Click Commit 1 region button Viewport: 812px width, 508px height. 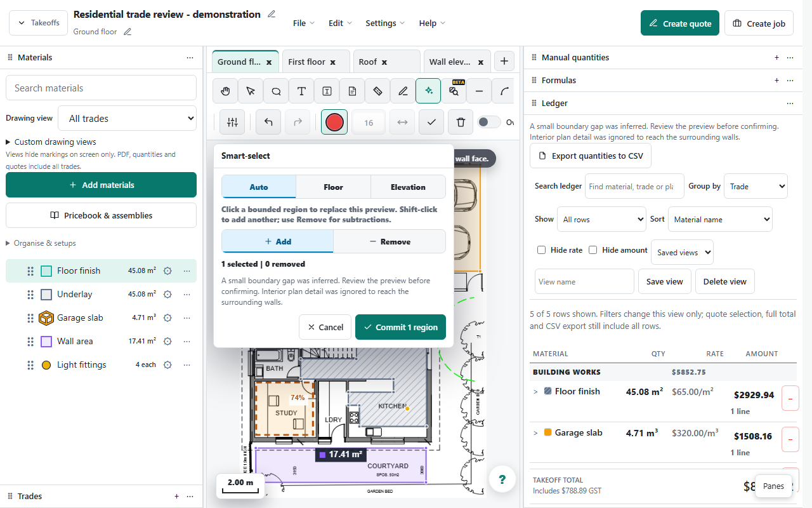(x=401, y=327)
